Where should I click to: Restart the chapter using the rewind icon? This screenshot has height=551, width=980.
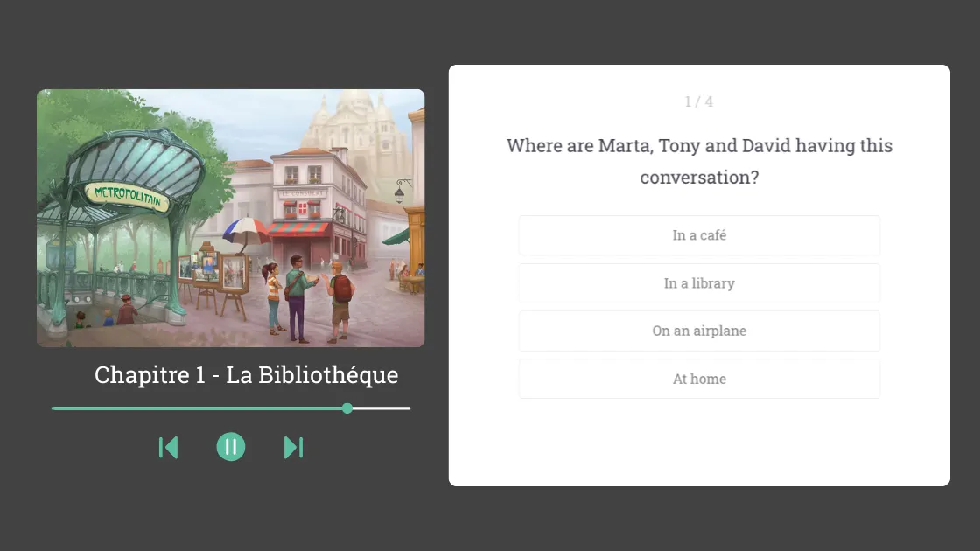pyautogui.click(x=168, y=447)
